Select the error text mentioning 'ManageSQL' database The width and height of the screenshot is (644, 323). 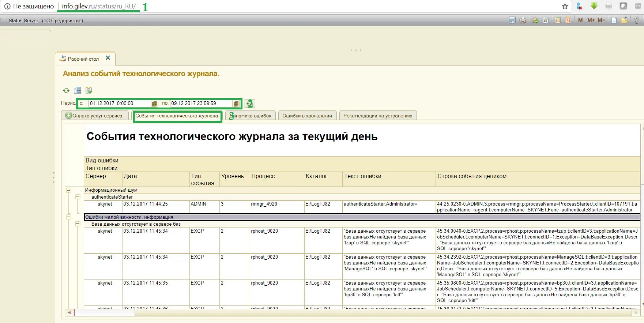(x=389, y=266)
